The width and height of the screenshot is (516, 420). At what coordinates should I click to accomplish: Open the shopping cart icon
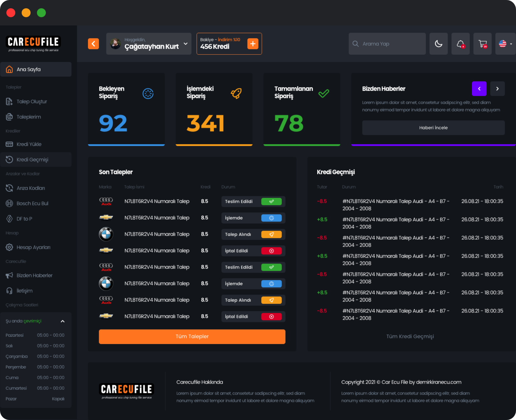(x=483, y=44)
